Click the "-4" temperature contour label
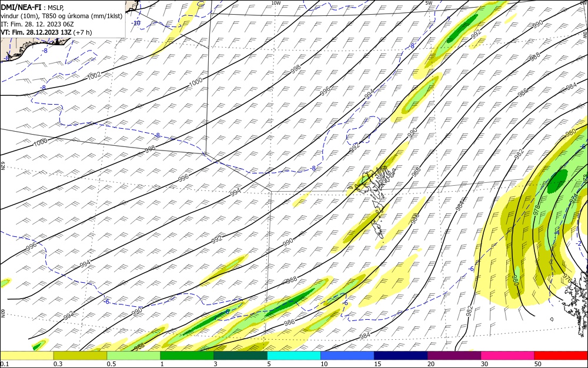588x368 pixels. [x=557, y=233]
